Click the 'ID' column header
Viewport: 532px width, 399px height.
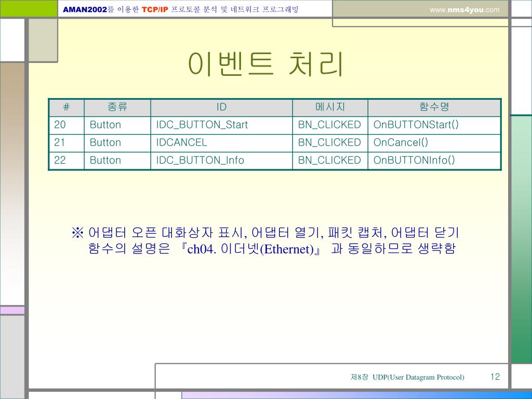click(x=221, y=107)
